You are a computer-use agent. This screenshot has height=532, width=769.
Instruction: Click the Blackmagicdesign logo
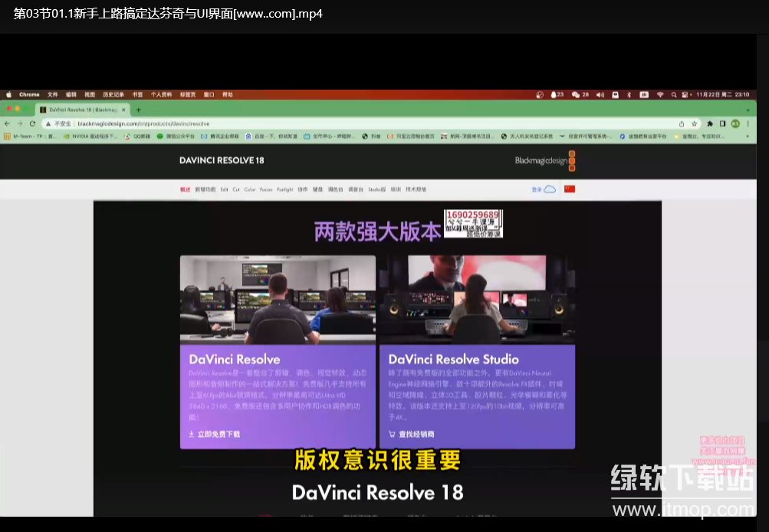545,161
